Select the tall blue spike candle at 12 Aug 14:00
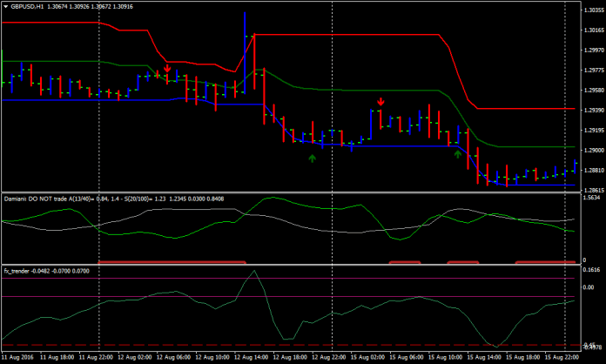Image resolution: width=606 pixels, height=364 pixels. [x=245, y=52]
